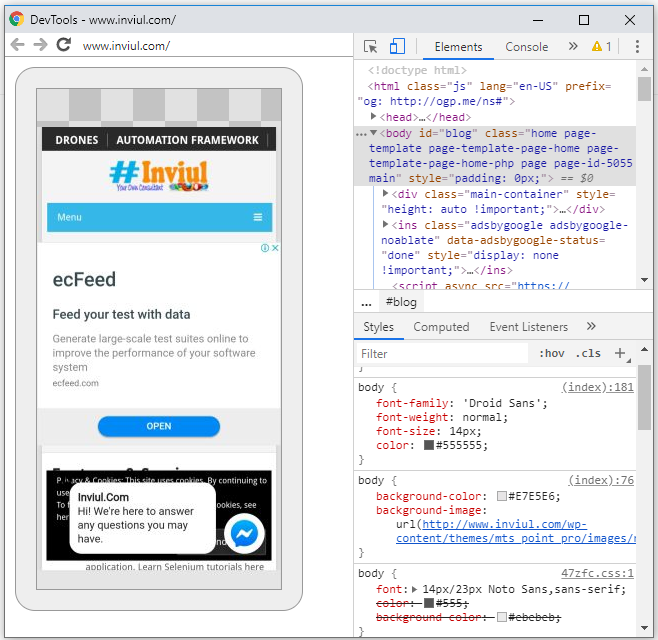The height and width of the screenshot is (640, 658).
Task: Click the Inviul.Com chat greeting popup
Action: tap(143, 518)
